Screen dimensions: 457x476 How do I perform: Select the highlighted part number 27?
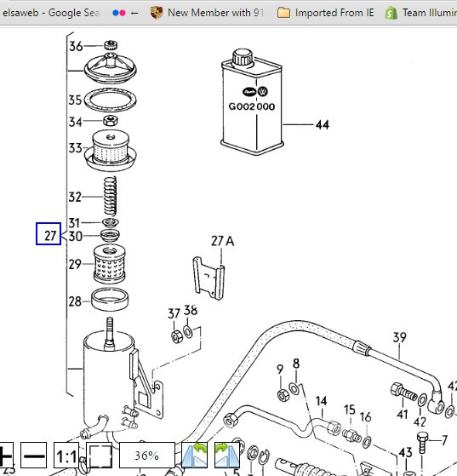pyautogui.click(x=49, y=234)
